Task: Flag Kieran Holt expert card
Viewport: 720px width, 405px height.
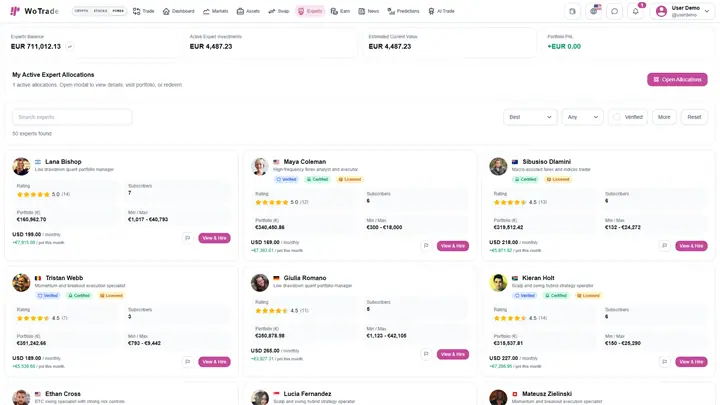Action: [x=664, y=362]
